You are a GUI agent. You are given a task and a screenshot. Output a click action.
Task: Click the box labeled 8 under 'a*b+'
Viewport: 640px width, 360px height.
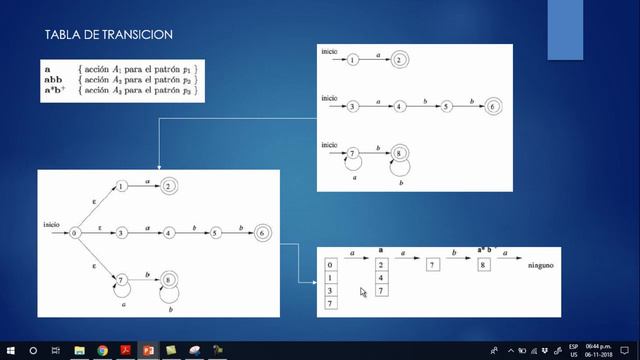[484, 264]
